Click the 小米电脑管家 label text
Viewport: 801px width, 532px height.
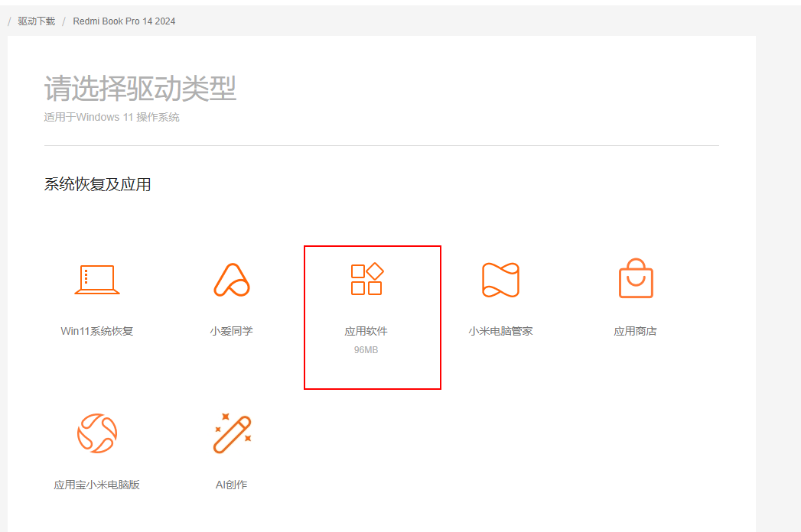tap(500, 331)
